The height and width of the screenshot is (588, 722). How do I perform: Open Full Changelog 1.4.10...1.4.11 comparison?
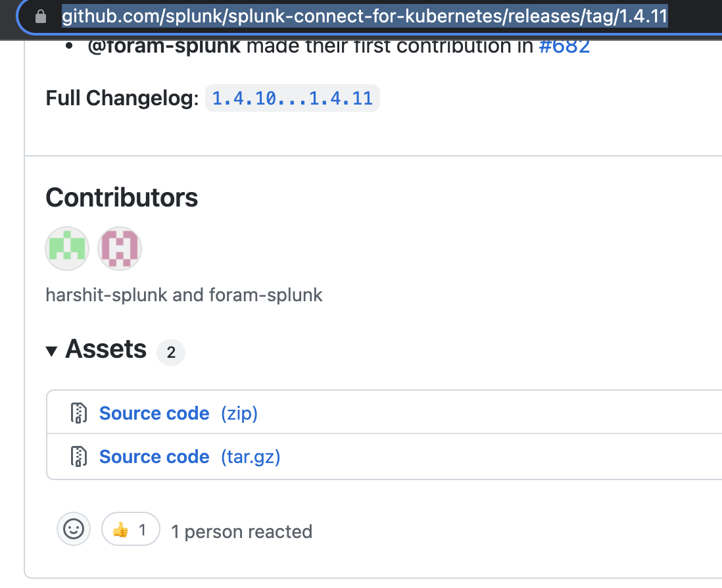click(x=293, y=98)
